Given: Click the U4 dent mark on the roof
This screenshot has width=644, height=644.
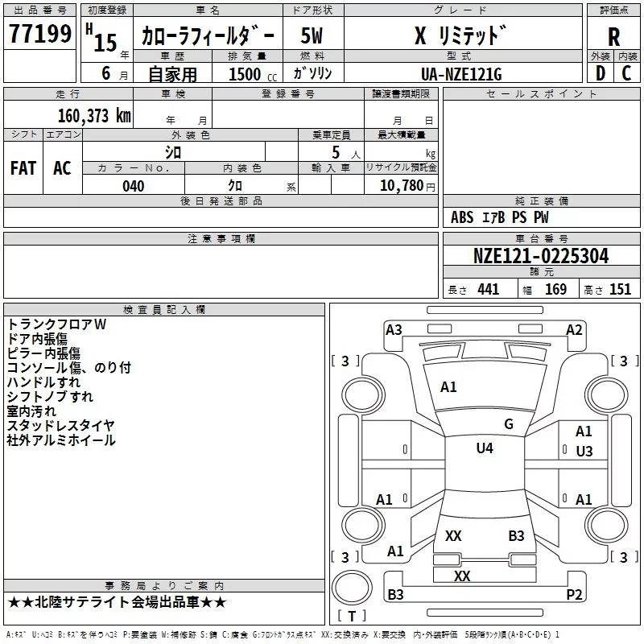Looking at the screenshot, I should pos(485,448).
